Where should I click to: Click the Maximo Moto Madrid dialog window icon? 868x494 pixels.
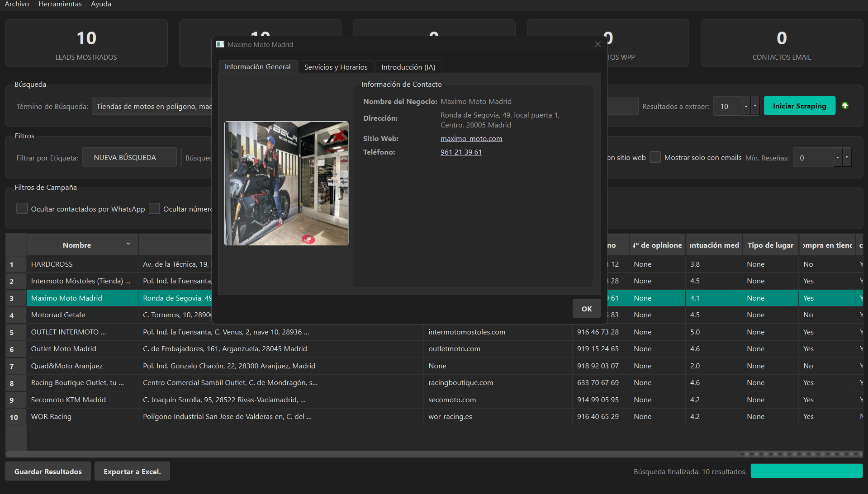pos(220,44)
